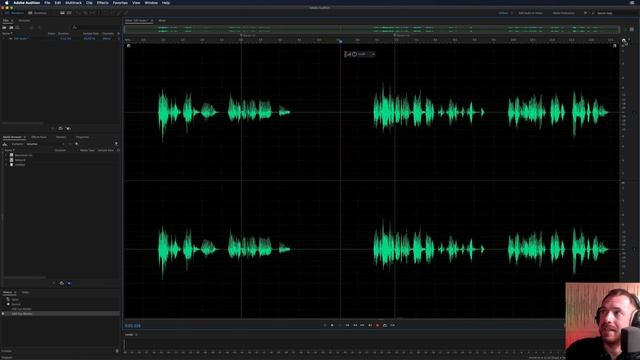Toggle auto-play in the Media Browser
640x360 pixels.
click(69, 283)
